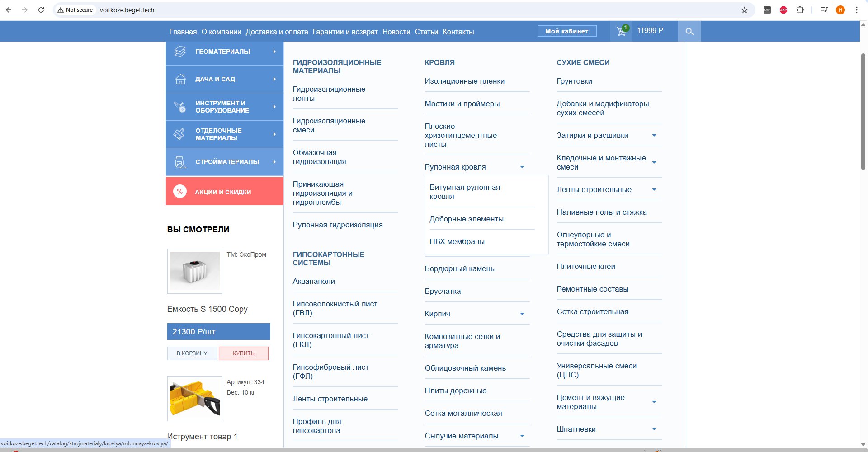Viewport: 868px width, 452px height.
Task: Expand Цемент и вяжущие материалы arrow
Action: (654, 402)
